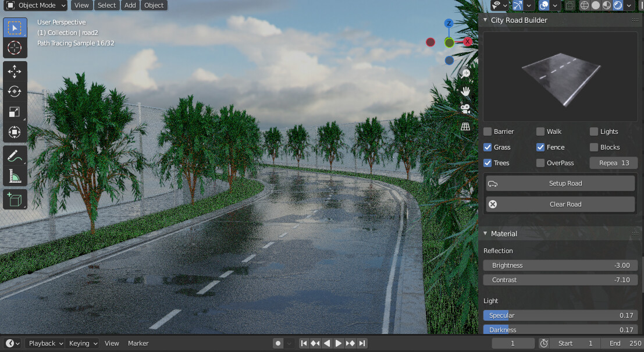Open the Object Mode dropdown

point(35,5)
